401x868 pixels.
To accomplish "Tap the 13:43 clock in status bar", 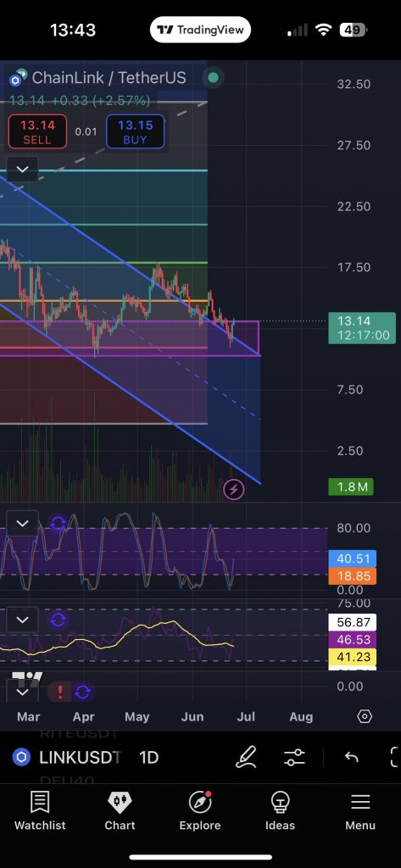I will pyautogui.click(x=73, y=30).
